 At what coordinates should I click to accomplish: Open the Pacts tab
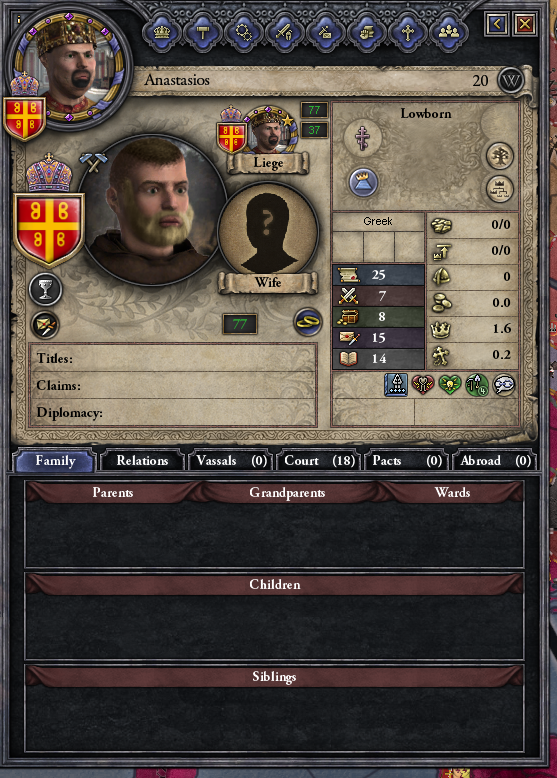(407, 461)
